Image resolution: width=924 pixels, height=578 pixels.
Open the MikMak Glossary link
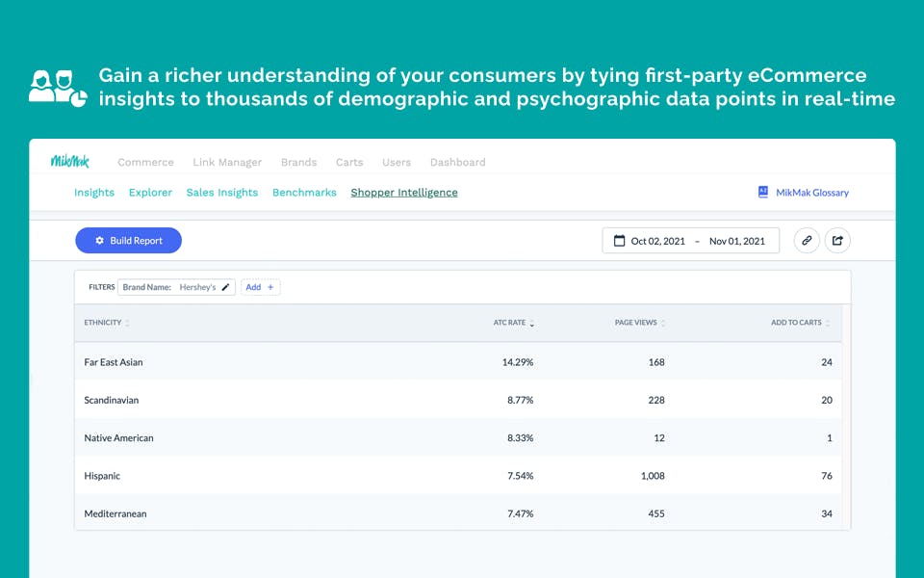click(x=812, y=193)
